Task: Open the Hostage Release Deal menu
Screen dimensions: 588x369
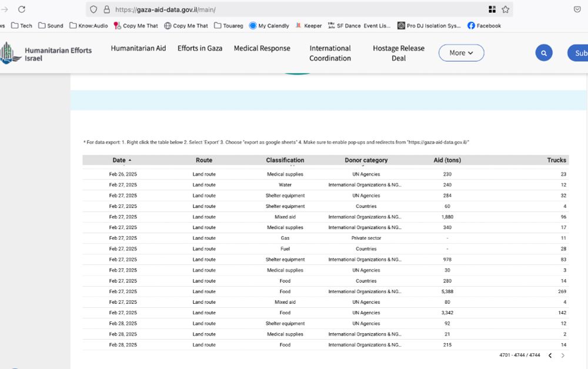Action: (399, 53)
